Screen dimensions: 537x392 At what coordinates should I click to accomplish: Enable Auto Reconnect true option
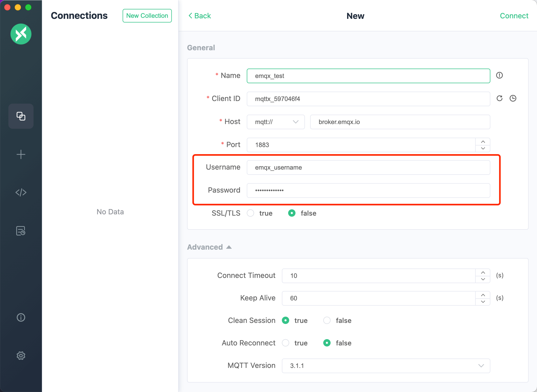point(286,343)
